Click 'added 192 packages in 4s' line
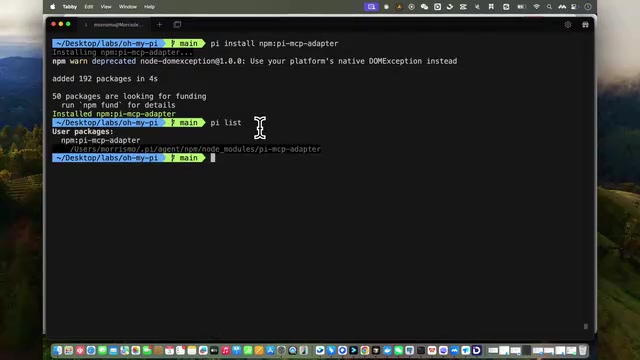The image size is (640, 360). (105, 79)
